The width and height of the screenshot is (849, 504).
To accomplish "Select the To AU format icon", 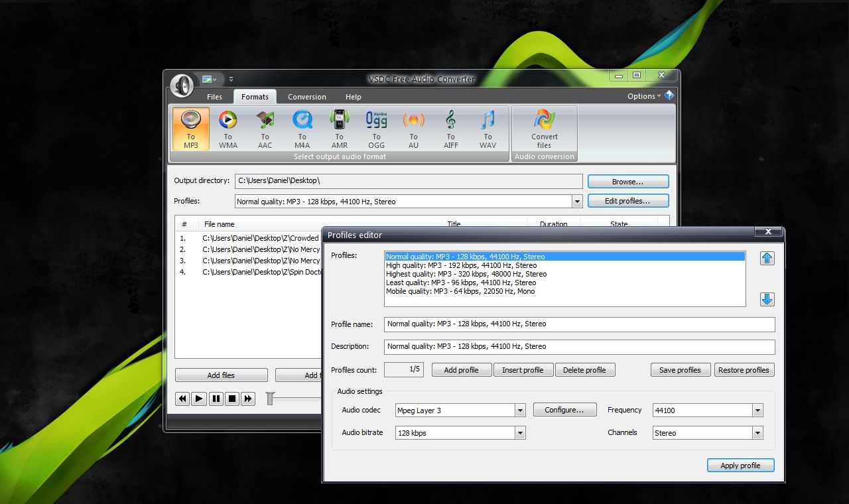I will click(x=413, y=129).
